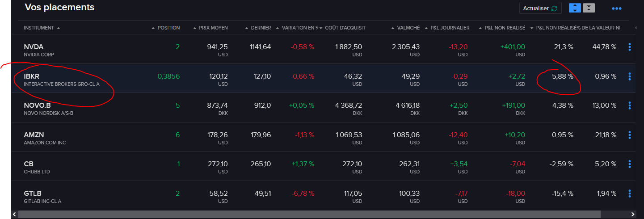Click the Actualiser refresh button
This screenshot has width=644, height=219.
(x=540, y=8)
